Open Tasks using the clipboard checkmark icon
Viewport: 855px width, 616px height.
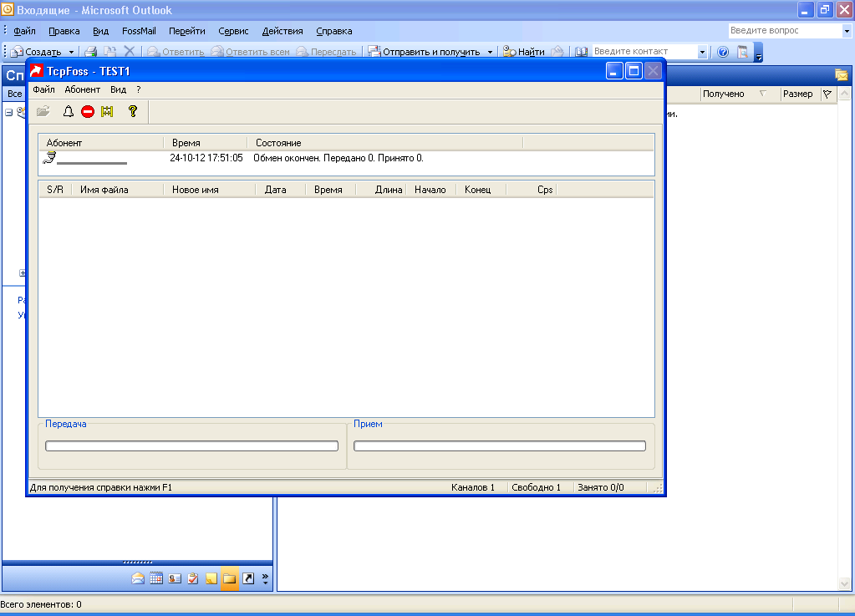193,578
